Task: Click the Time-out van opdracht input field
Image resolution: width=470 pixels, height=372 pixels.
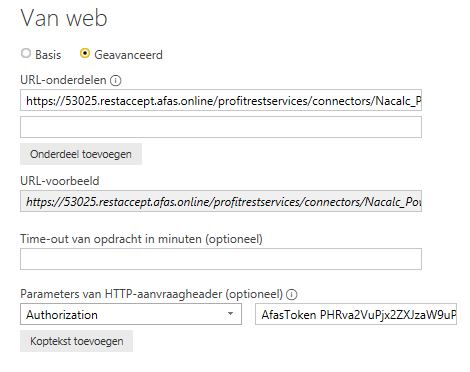Action: (x=221, y=259)
